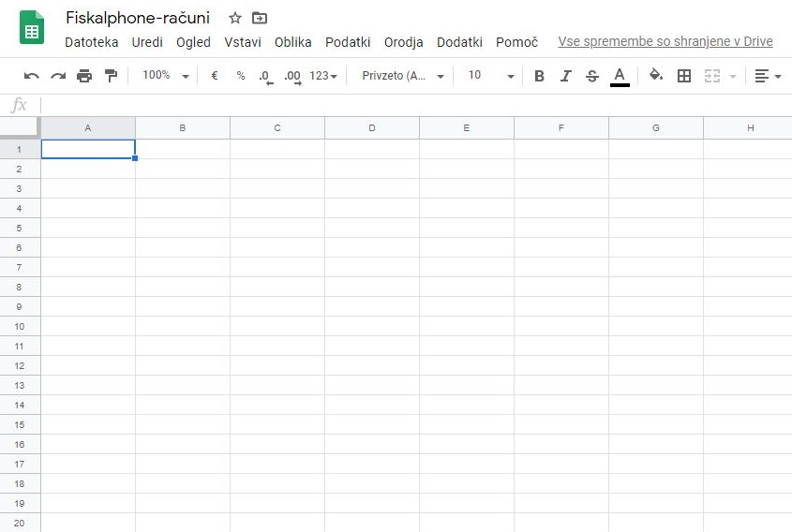Select row 13 header
792x532 pixels.
pos(20,386)
